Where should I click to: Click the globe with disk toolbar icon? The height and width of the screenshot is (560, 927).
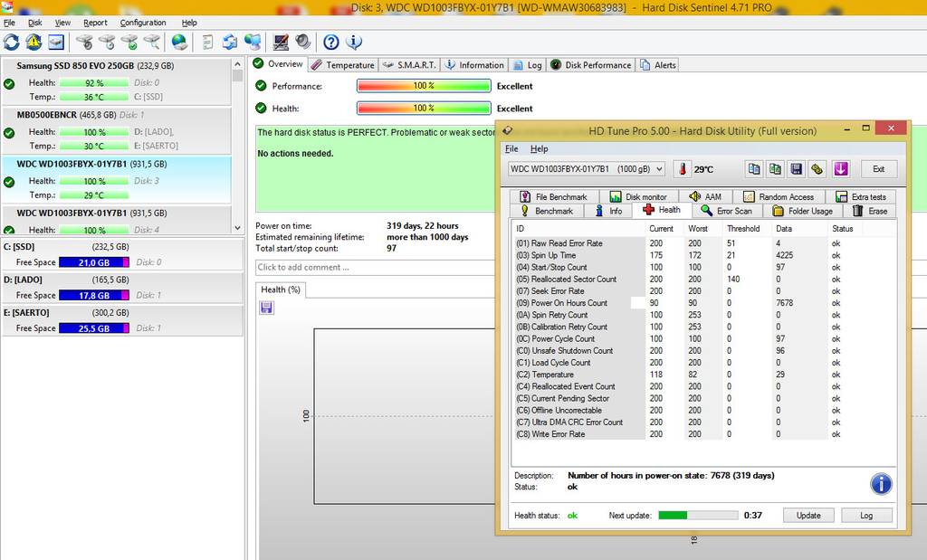click(x=179, y=42)
